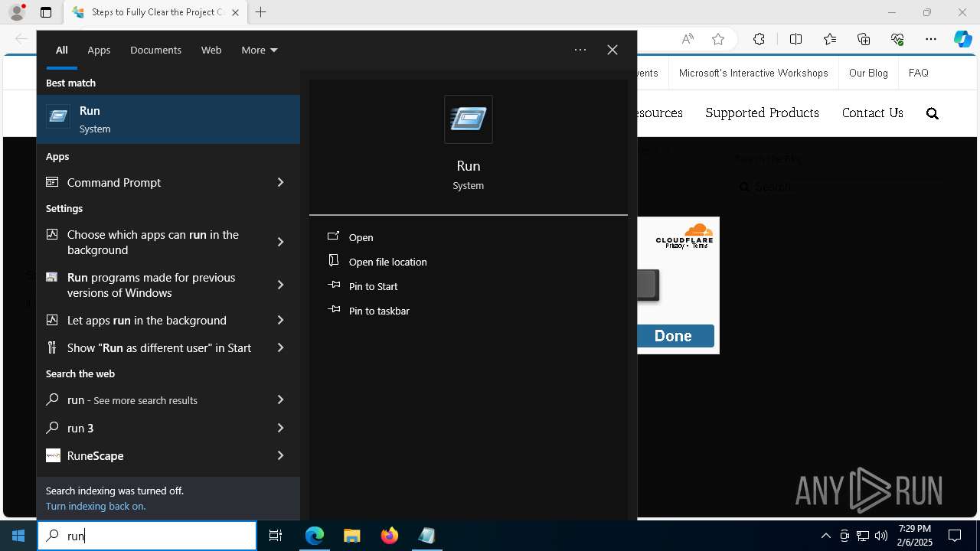Select the 'run 3' web suggestion
This screenshot has height=551, width=980.
click(80, 428)
